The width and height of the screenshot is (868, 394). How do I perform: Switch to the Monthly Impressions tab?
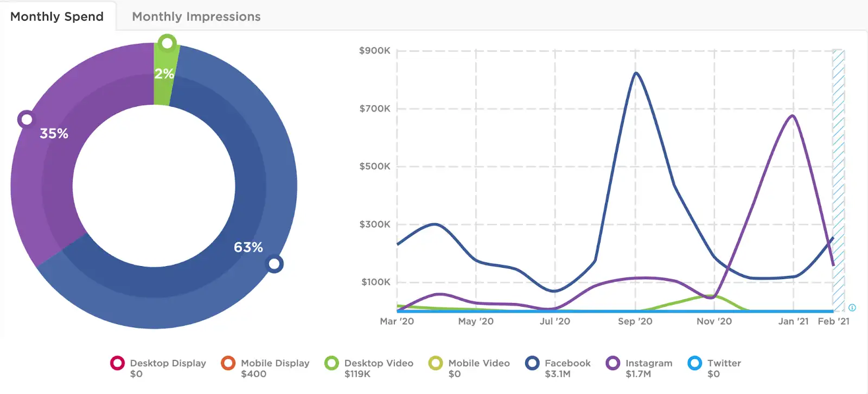(196, 16)
